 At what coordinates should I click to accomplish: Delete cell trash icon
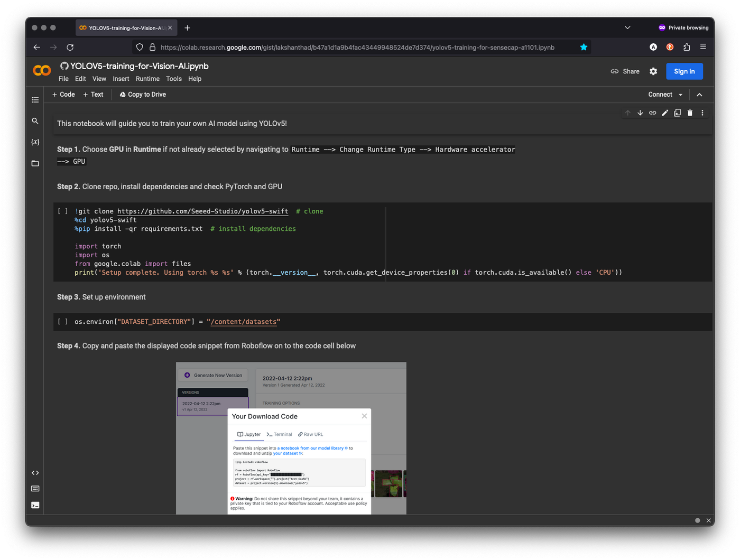coord(690,113)
